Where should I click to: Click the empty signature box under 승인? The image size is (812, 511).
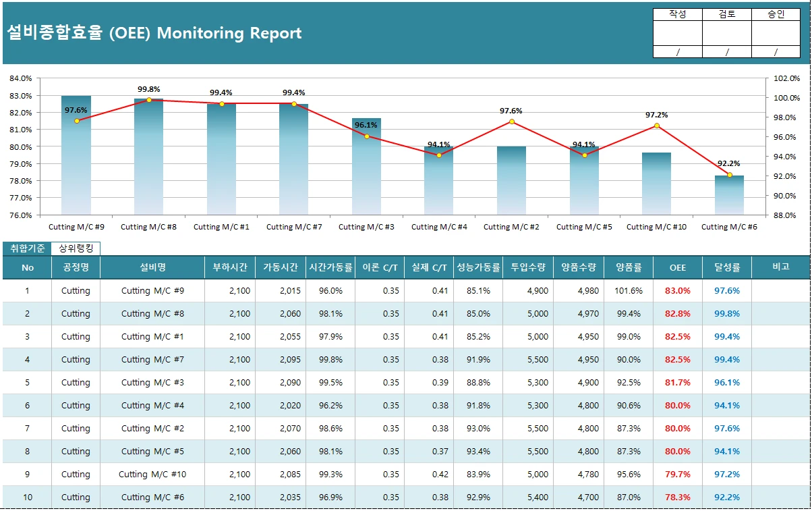pyautogui.click(x=776, y=33)
